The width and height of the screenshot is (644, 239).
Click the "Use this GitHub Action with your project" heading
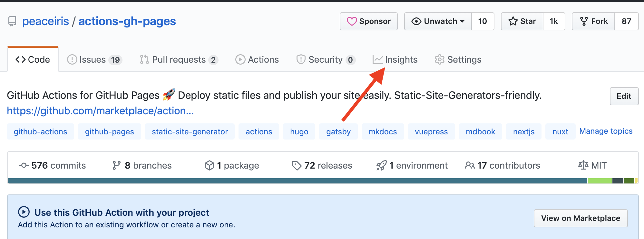[x=122, y=213]
